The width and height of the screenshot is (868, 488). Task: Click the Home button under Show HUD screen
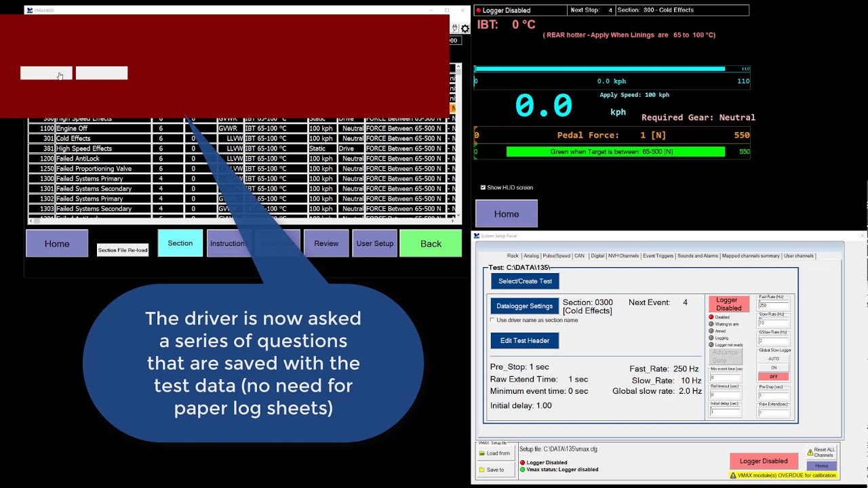point(507,213)
